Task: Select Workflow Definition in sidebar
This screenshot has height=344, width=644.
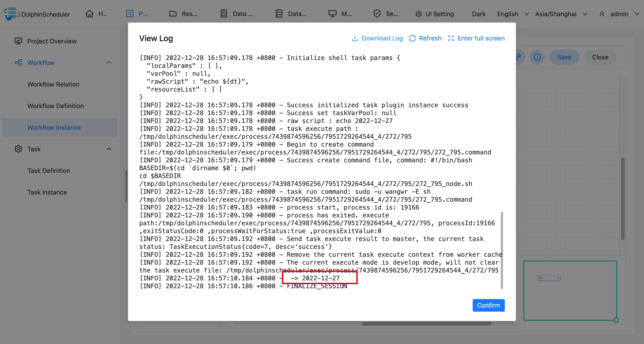Action: click(56, 106)
